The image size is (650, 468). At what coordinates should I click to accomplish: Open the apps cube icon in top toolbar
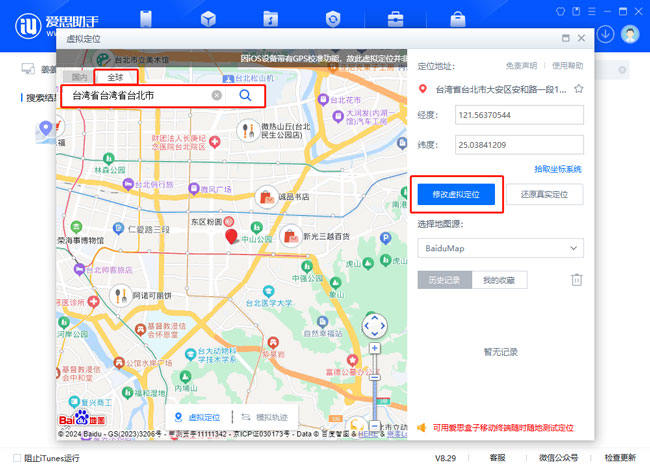click(208, 19)
